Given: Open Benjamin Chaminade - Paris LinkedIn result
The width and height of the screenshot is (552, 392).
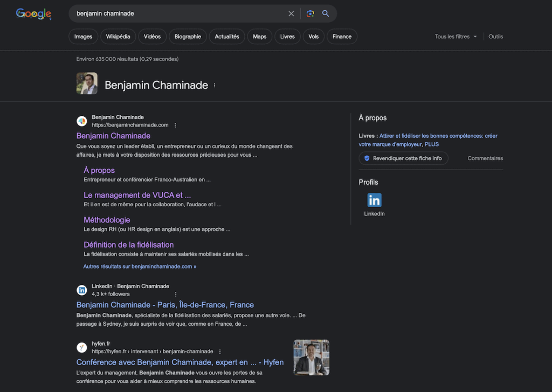Looking at the screenshot, I should (165, 305).
